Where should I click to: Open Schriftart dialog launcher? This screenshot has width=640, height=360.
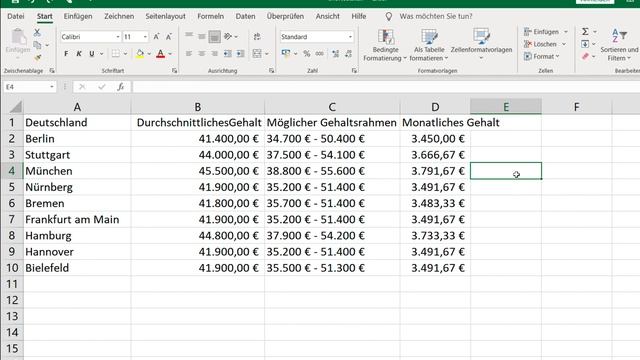[x=175, y=71]
